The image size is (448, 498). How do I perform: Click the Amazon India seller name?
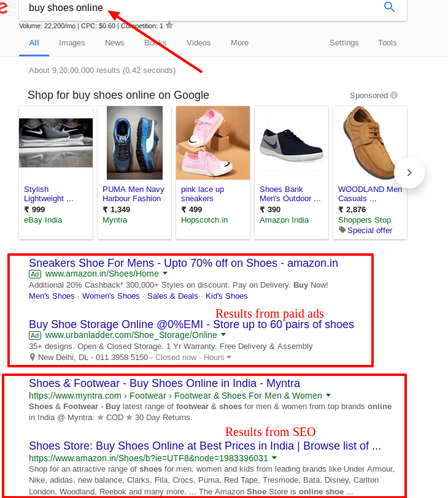tap(284, 220)
